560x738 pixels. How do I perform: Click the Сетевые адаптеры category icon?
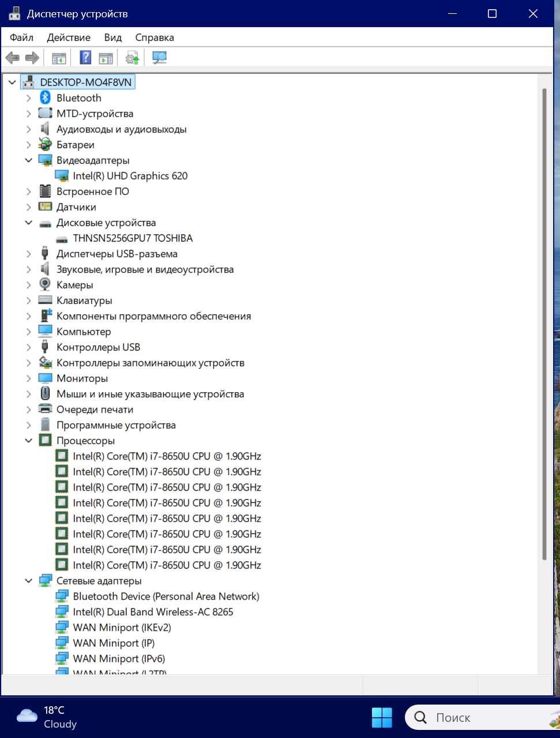pyautogui.click(x=45, y=581)
